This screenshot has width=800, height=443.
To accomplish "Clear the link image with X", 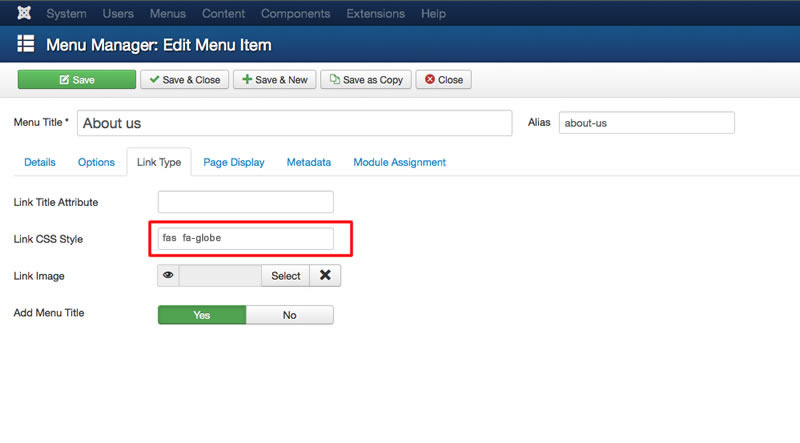I will click(325, 276).
